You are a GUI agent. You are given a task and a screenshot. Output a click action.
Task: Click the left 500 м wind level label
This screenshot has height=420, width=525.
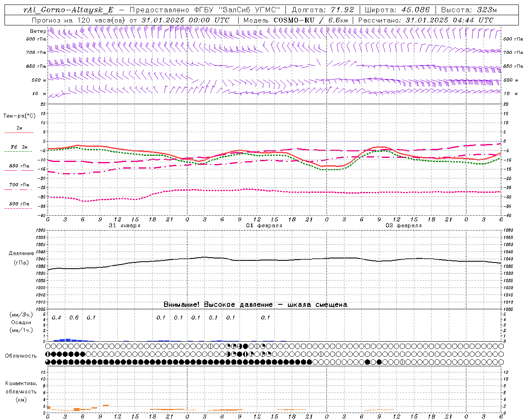coord(39,80)
